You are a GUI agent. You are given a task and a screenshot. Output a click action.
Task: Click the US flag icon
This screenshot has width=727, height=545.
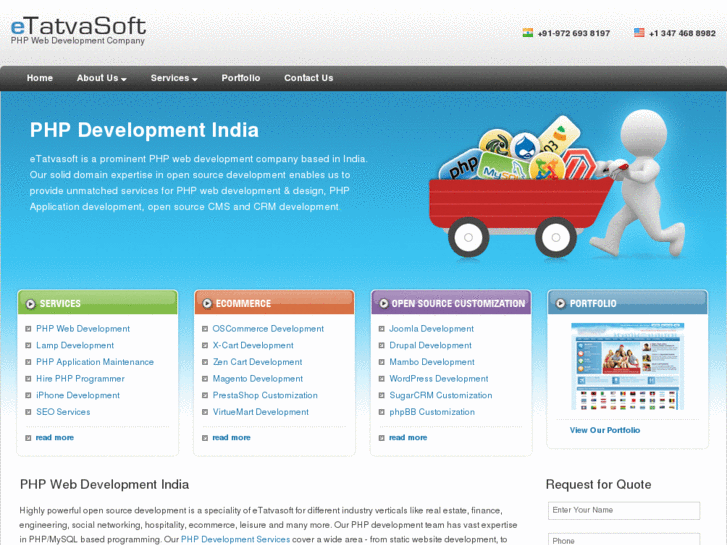coord(639,33)
